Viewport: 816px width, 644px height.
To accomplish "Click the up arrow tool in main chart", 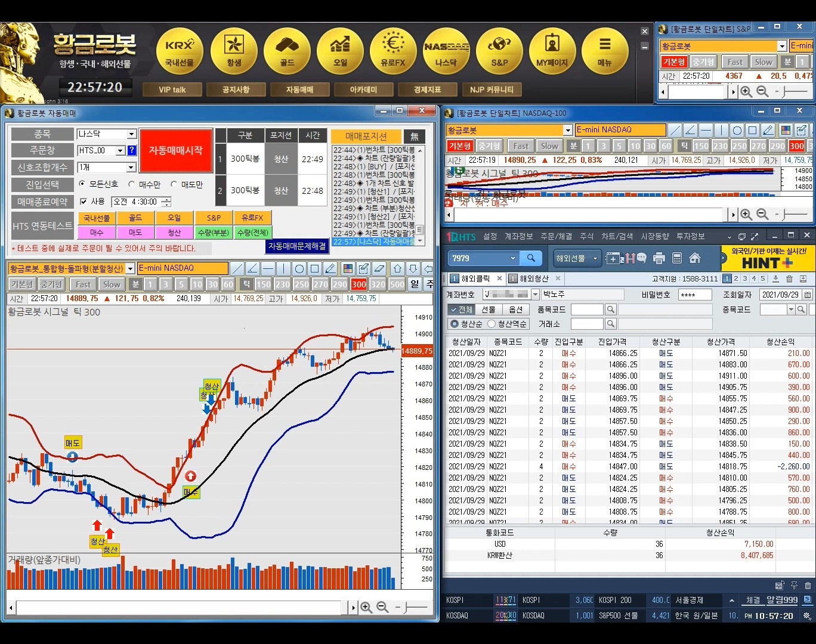I will [x=398, y=268].
